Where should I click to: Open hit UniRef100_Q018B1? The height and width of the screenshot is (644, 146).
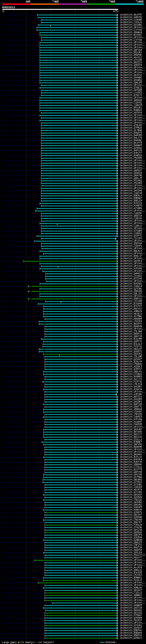[x=131, y=25]
